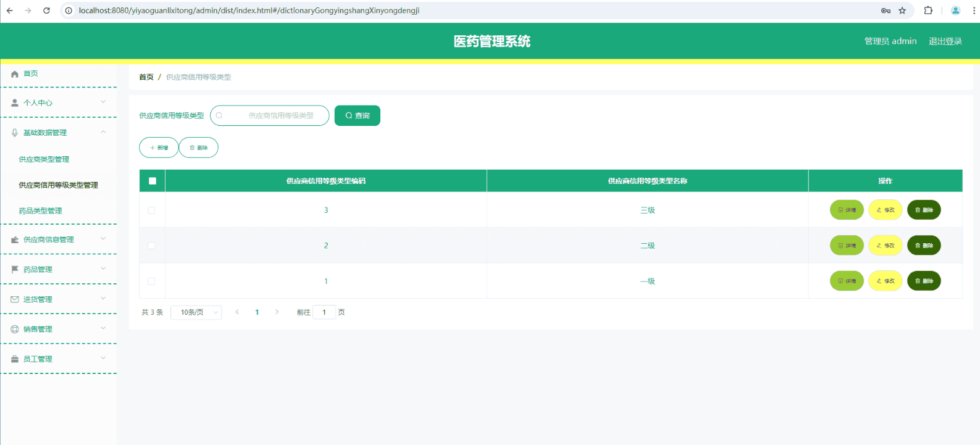Open the site info icon in address bar
The height and width of the screenshot is (445, 980).
pos(69,10)
